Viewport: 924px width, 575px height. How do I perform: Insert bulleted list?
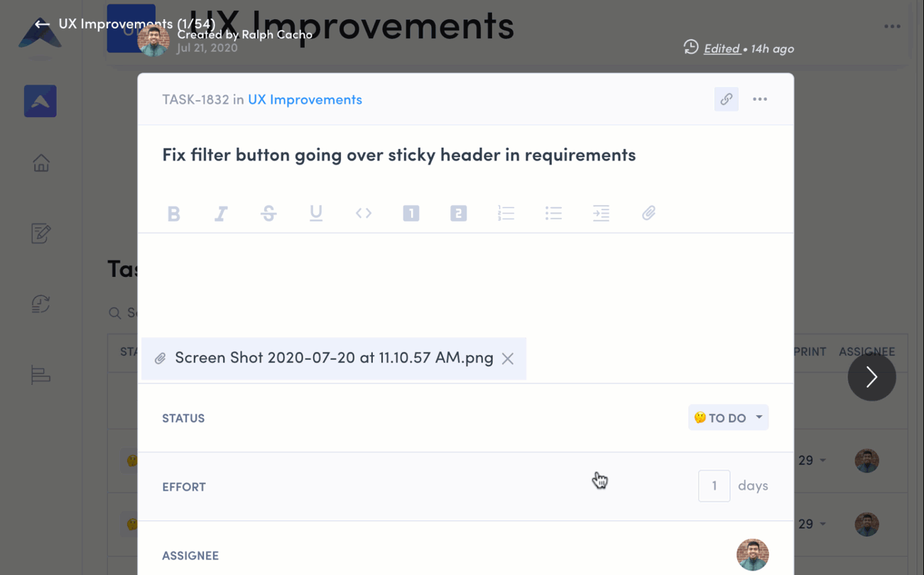point(554,213)
